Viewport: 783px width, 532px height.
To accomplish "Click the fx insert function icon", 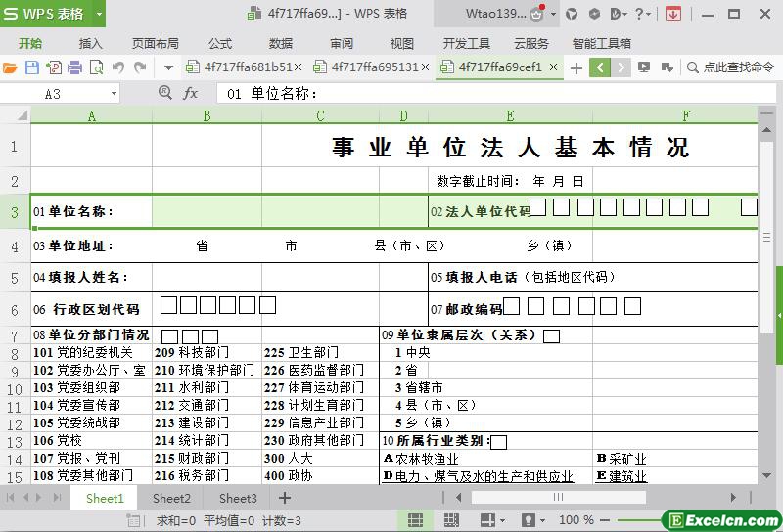I will coord(190,93).
